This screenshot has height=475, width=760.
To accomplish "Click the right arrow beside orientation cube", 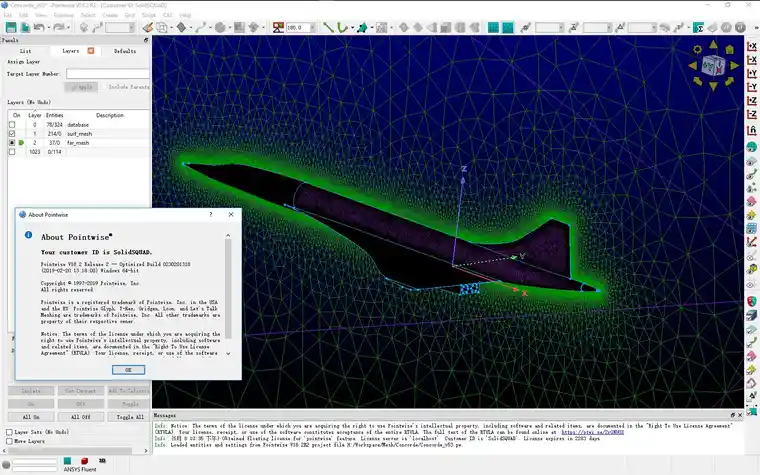I will (x=734, y=65).
